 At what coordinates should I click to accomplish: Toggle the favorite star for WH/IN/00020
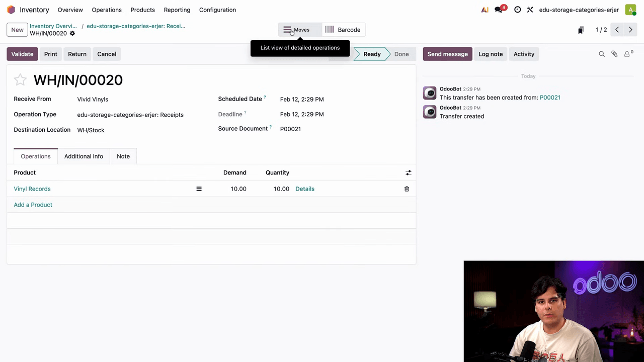20,80
